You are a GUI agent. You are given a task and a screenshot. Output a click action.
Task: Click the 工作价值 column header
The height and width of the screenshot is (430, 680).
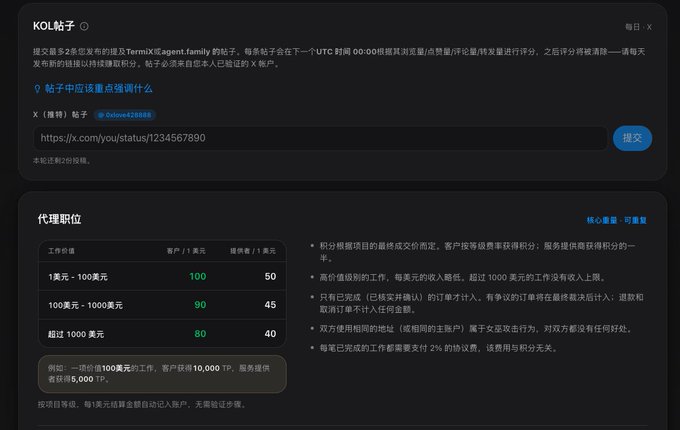(61, 251)
